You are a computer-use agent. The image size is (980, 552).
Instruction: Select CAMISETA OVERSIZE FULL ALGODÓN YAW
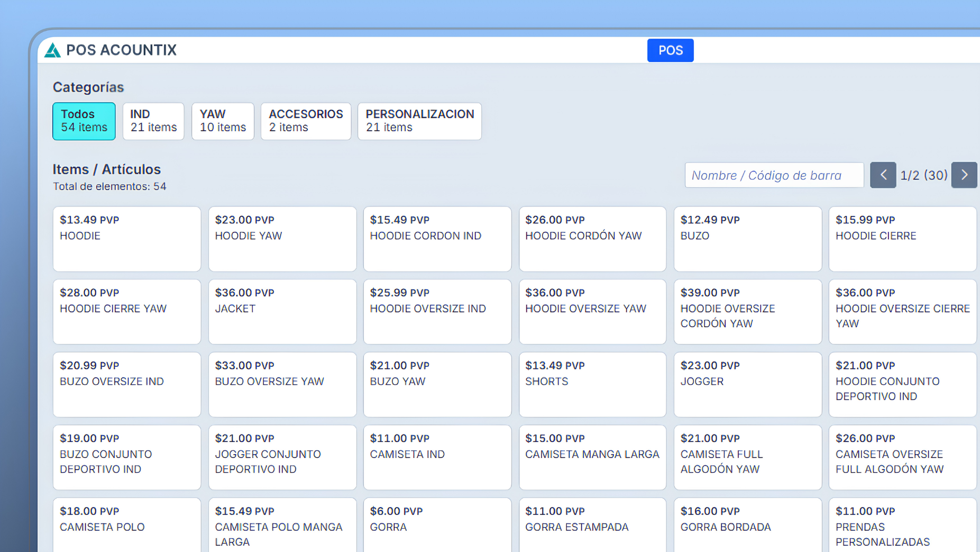(903, 457)
